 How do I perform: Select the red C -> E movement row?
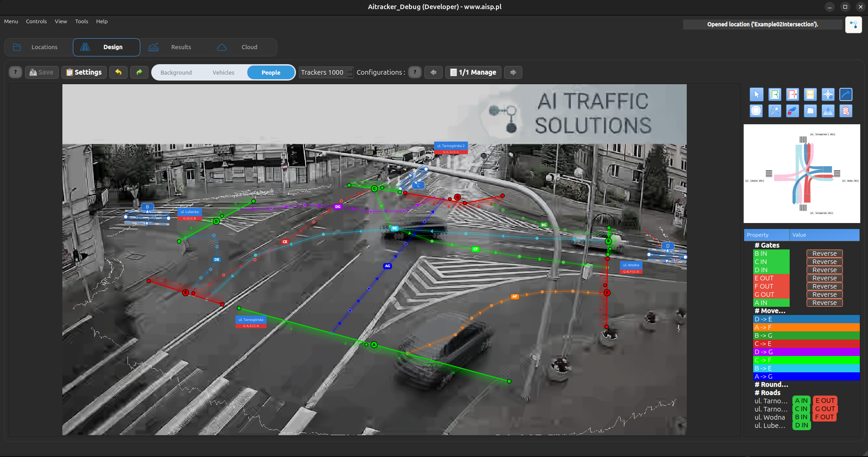pyautogui.click(x=806, y=344)
